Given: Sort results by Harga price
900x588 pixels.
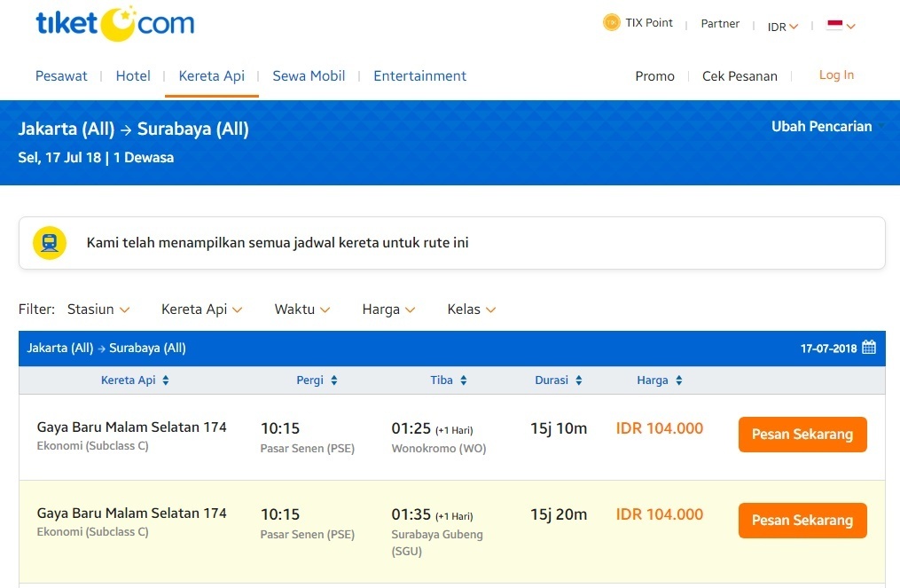Looking at the screenshot, I should [x=678, y=380].
